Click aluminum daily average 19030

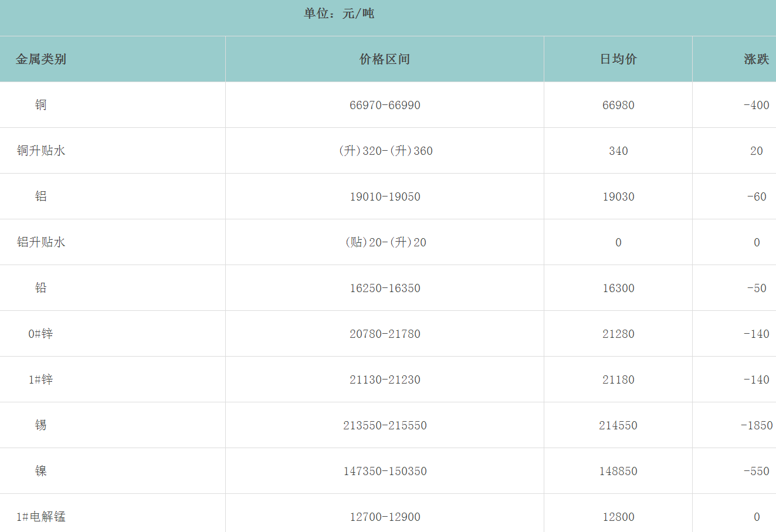click(618, 197)
